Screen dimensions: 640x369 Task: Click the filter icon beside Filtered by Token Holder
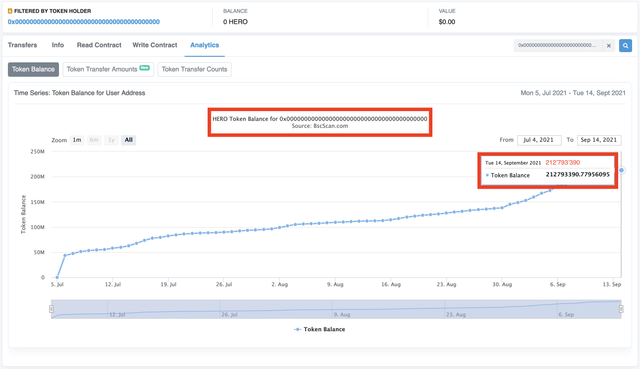(x=10, y=11)
